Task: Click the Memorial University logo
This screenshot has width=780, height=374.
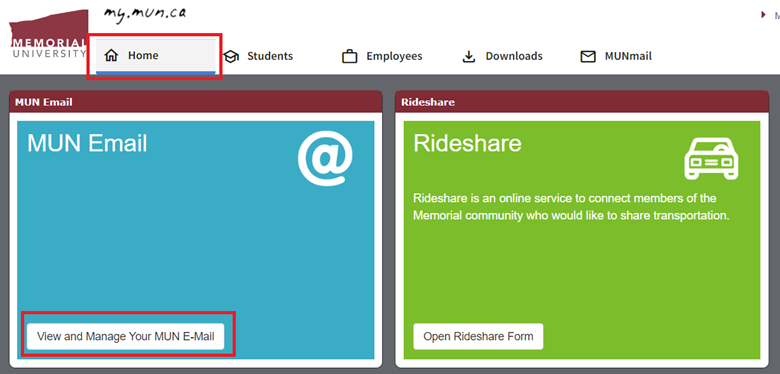Action: coord(48,34)
